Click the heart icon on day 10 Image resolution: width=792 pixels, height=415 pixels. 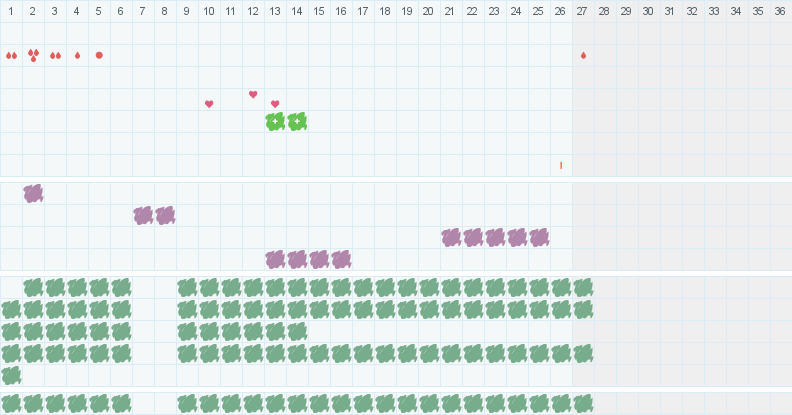[209, 104]
